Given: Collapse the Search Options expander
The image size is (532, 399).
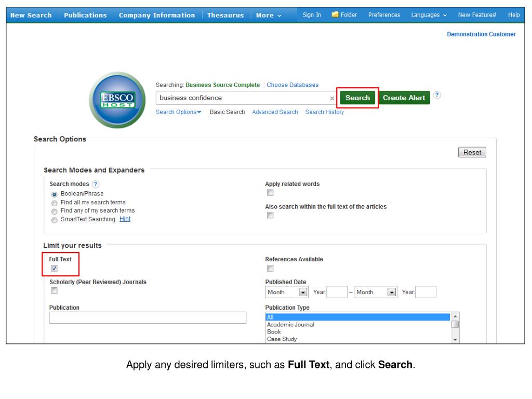Looking at the screenshot, I should coord(178,112).
